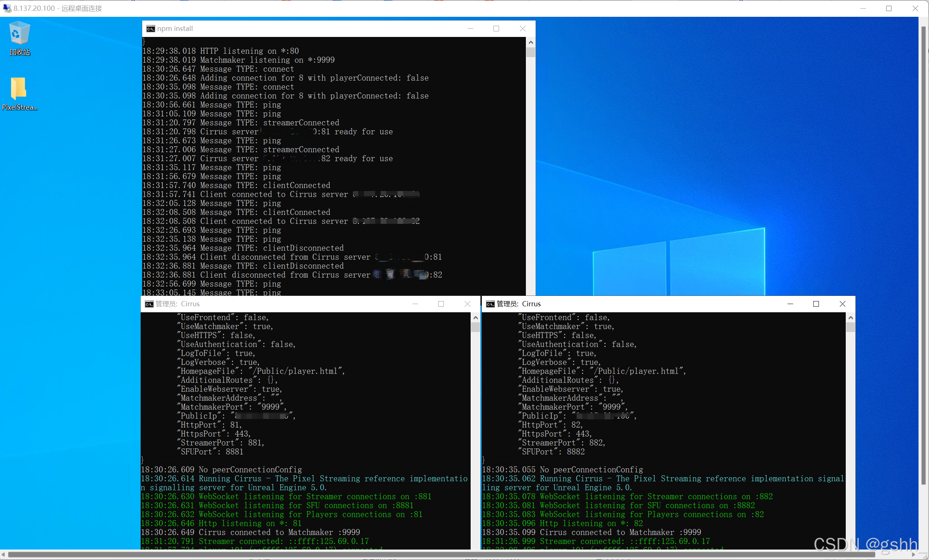This screenshot has width=929, height=560.
Task: Close the right Cirrus console window
Action: point(842,304)
